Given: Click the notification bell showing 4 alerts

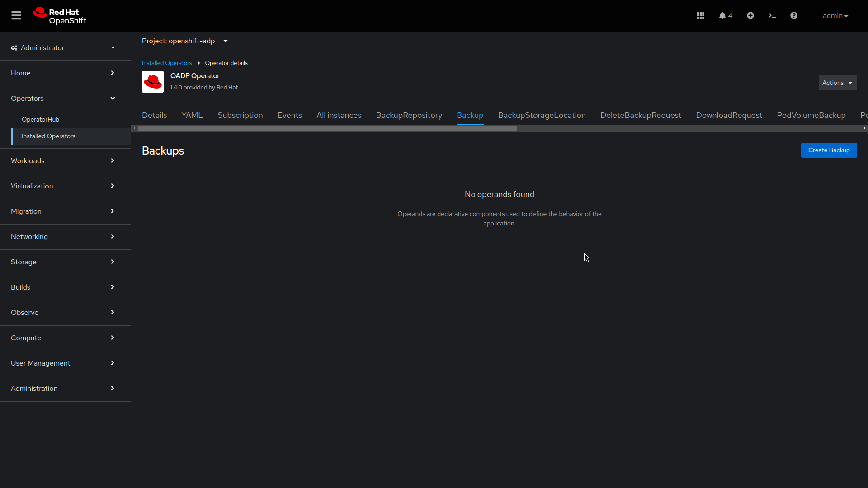Looking at the screenshot, I should tap(725, 15).
